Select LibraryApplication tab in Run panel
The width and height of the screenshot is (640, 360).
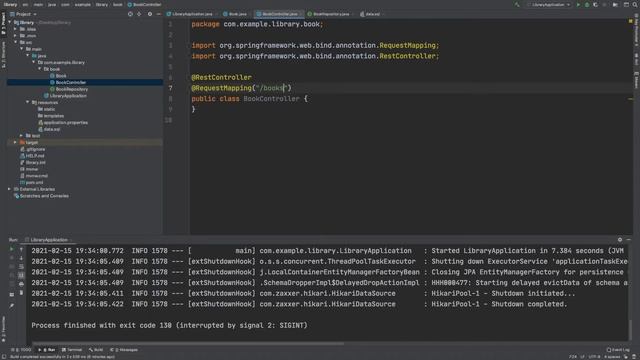(x=48, y=240)
